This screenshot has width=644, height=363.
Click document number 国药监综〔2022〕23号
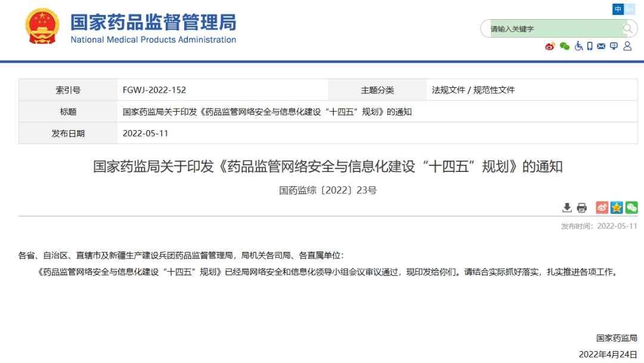[x=328, y=190]
